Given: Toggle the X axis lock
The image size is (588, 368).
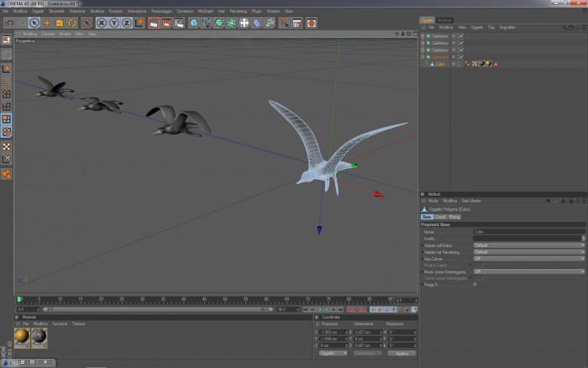Looking at the screenshot, I should point(102,23).
